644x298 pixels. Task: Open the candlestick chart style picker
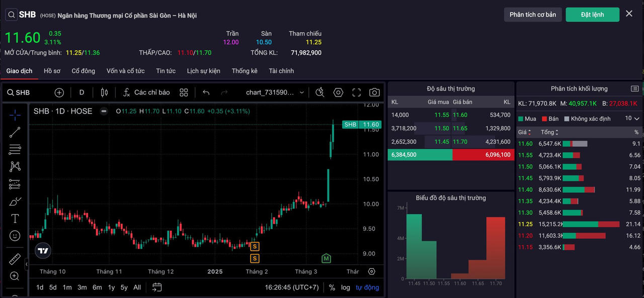click(x=104, y=92)
